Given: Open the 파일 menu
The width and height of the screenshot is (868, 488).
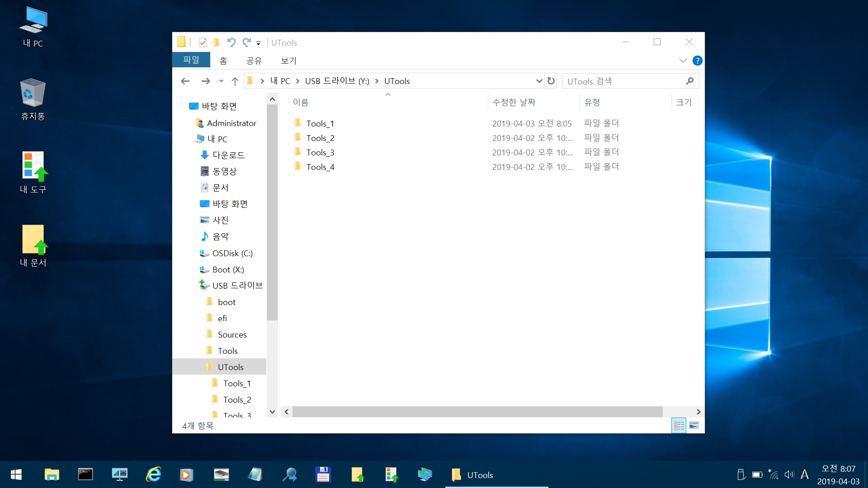Looking at the screenshot, I should 192,60.
